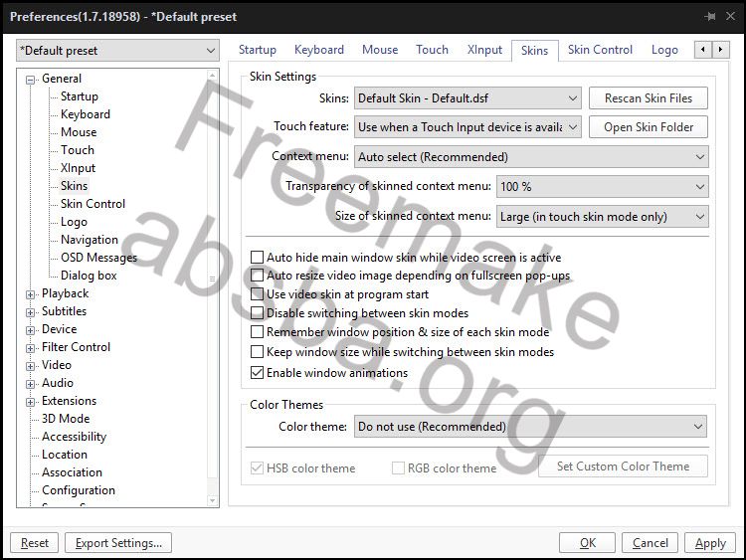Switch to the Logo tab

click(664, 50)
